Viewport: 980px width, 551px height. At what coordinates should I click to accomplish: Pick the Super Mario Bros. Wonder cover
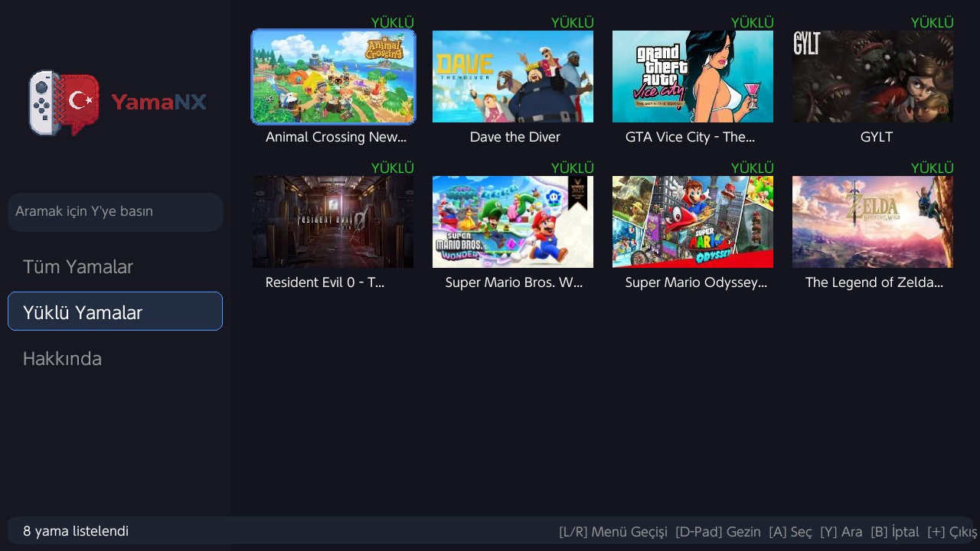(x=513, y=222)
